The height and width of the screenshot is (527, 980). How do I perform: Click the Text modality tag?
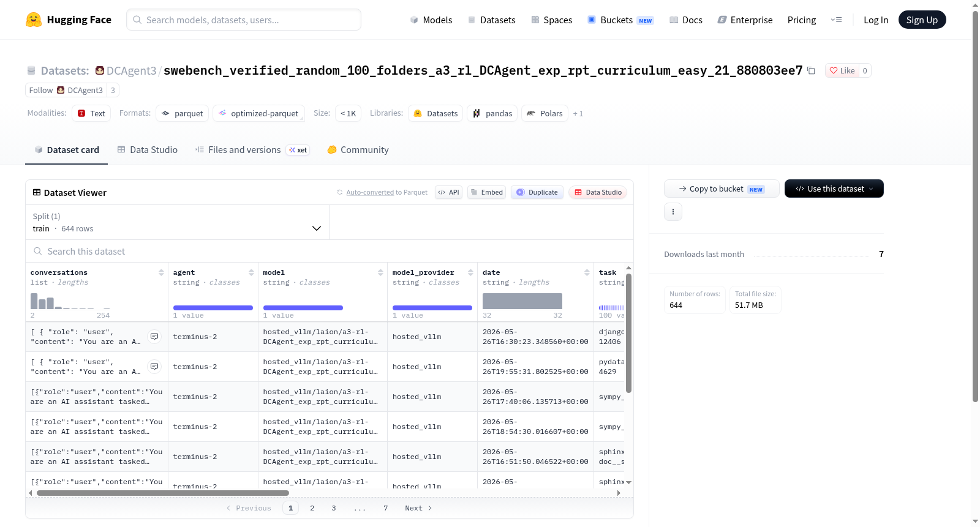[91, 113]
